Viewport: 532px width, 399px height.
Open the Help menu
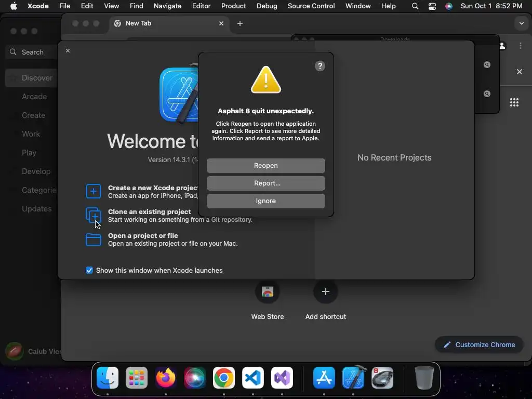pos(388,6)
